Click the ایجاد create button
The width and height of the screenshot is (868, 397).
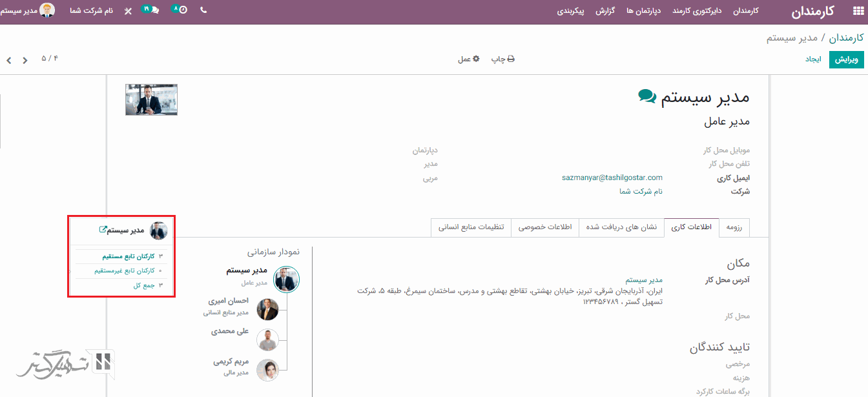click(812, 59)
